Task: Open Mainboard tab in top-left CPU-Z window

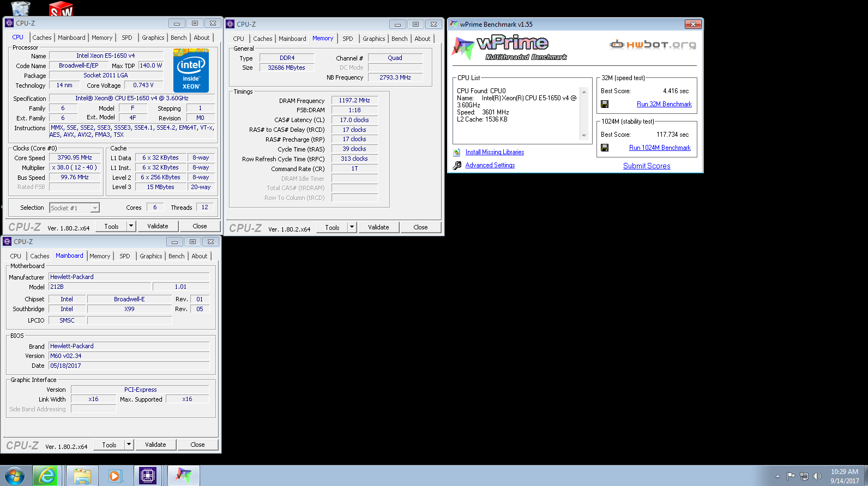Action: pyautogui.click(x=71, y=38)
